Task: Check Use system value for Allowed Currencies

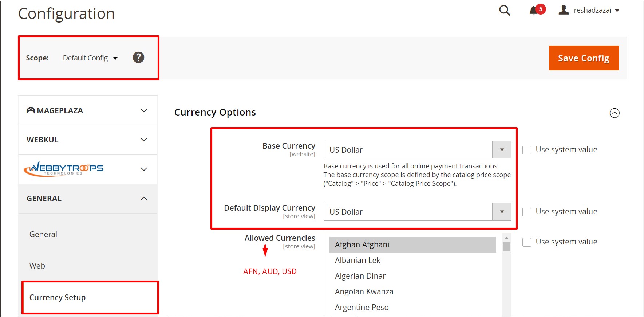Action: [x=526, y=242]
